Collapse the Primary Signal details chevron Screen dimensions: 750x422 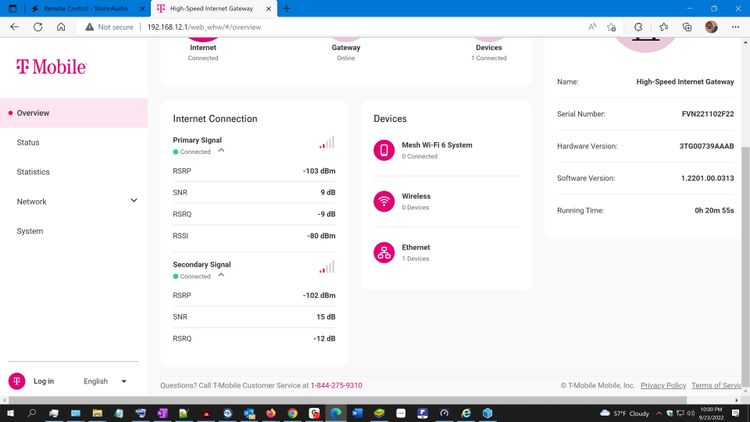click(x=221, y=150)
